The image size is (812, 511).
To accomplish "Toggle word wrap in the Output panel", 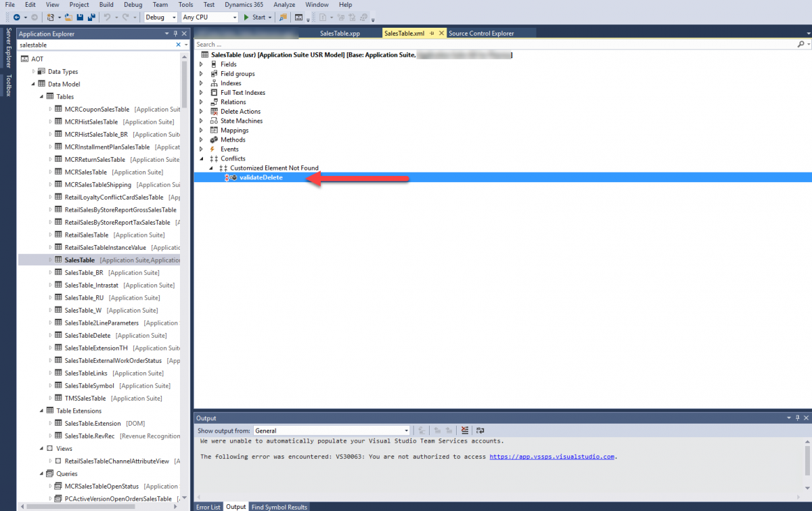I will coord(480,430).
